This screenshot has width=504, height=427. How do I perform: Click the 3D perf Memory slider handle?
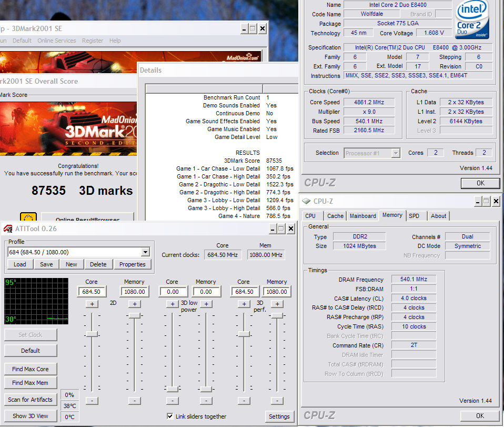click(277, 315)
